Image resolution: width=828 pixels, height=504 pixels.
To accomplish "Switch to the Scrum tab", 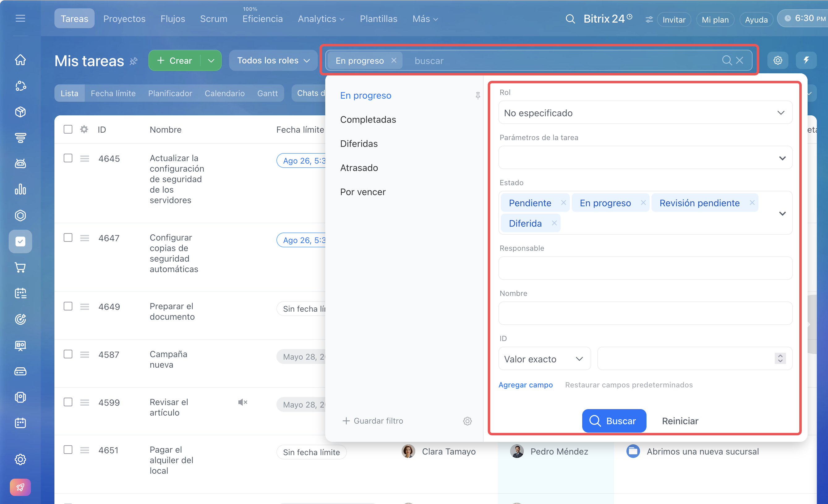I will (x=213, y=19).
